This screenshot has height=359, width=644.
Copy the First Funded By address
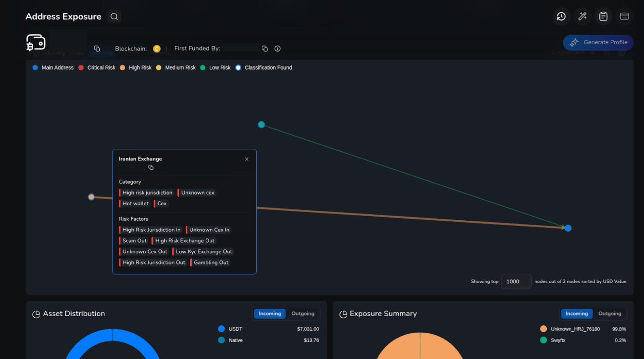(265, 49)
